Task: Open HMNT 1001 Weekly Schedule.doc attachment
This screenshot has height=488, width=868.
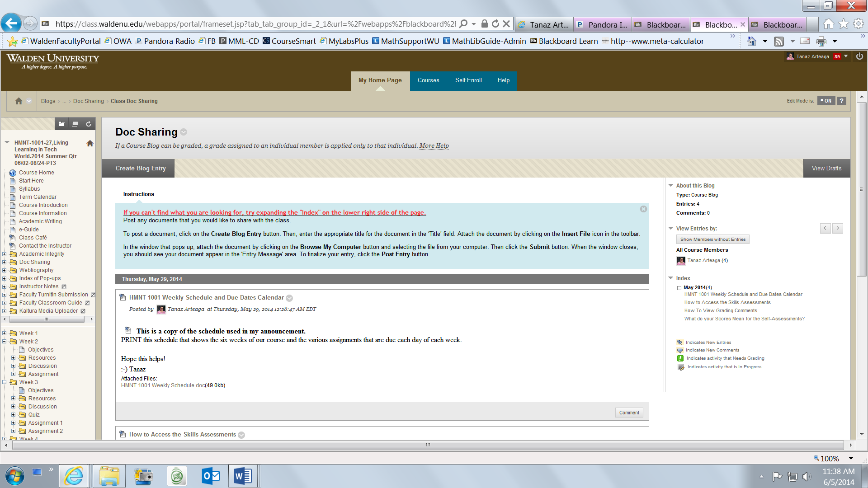Action: 163,385
